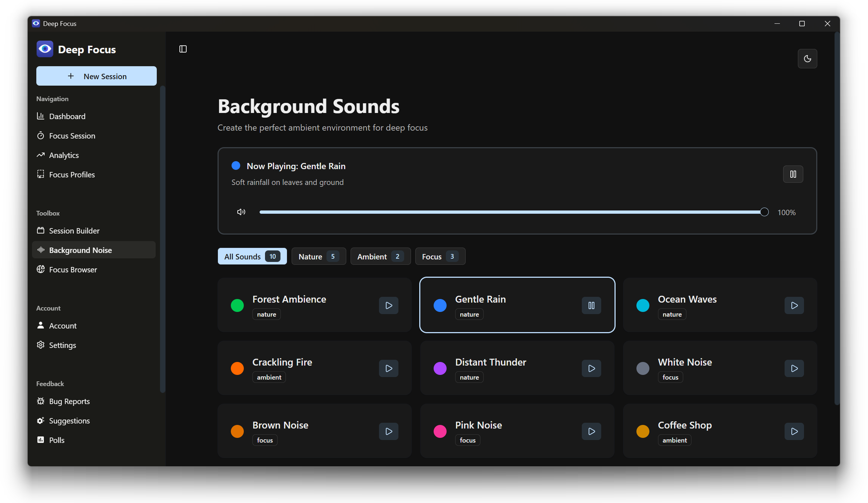Mute using the volume speaker icon
The image size is (868, 503).
[x=241, y=212]
